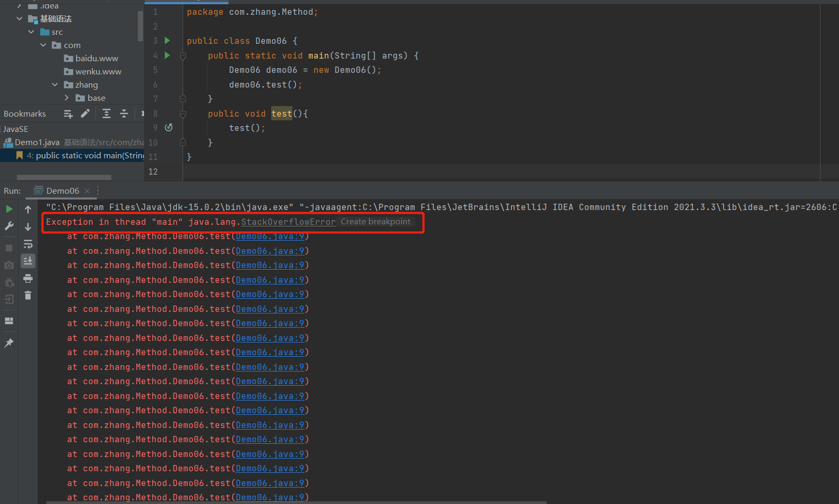839x504 pixels.
Task: Restore the Run panel layout
Action: coord(9,321)
